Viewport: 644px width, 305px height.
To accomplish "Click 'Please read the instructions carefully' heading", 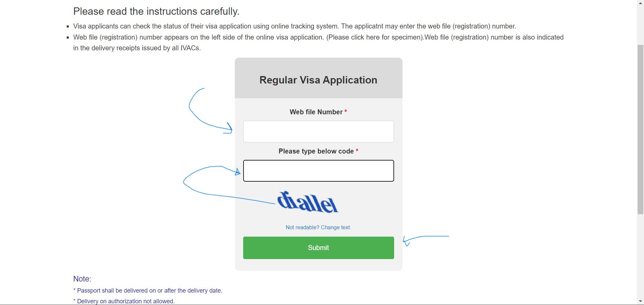I will coord(156,11).
